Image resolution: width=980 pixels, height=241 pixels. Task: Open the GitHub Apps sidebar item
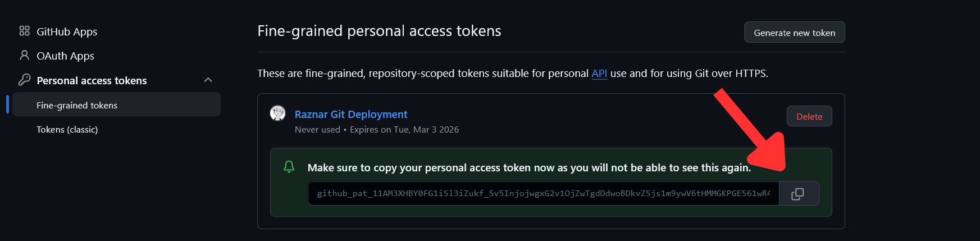tap(67, 31)
